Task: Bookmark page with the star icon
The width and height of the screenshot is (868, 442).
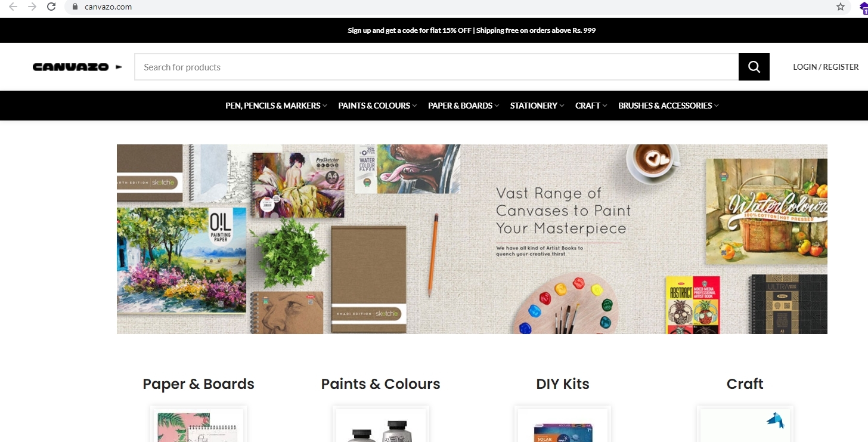Action: (x=841, y=7)
